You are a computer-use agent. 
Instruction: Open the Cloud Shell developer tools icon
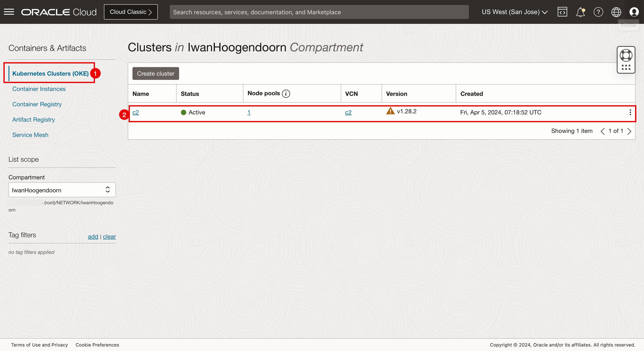tap(562, 12)
